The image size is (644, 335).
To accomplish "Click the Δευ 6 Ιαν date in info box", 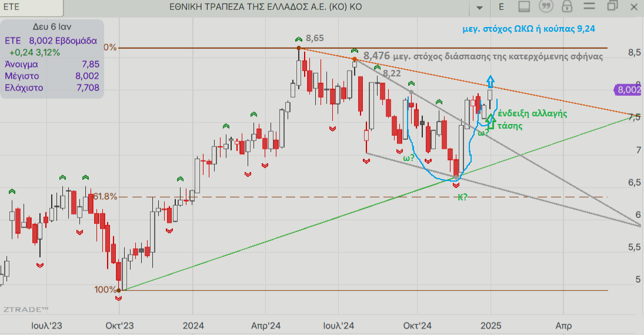I will 52,26.
